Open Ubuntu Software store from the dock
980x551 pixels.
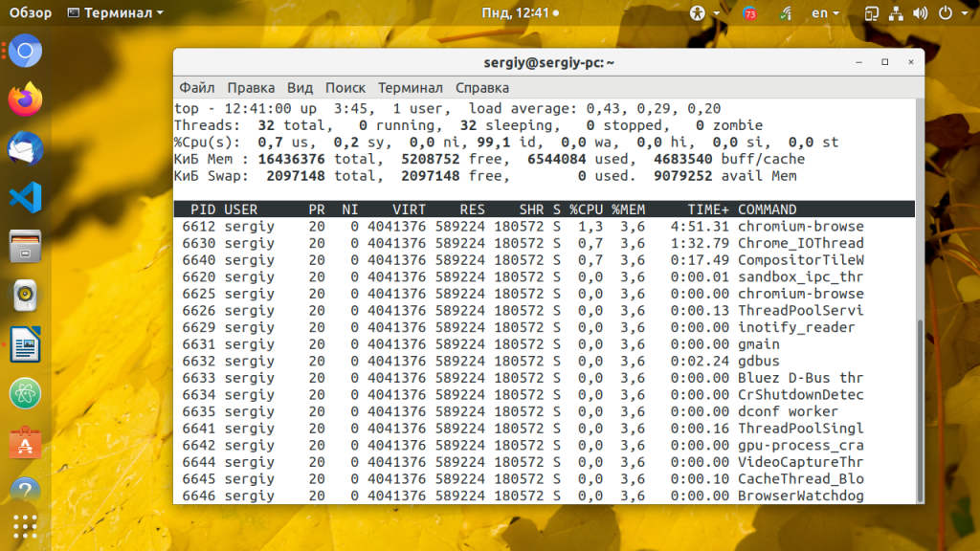pyautogui.click(x=25, y=443)
